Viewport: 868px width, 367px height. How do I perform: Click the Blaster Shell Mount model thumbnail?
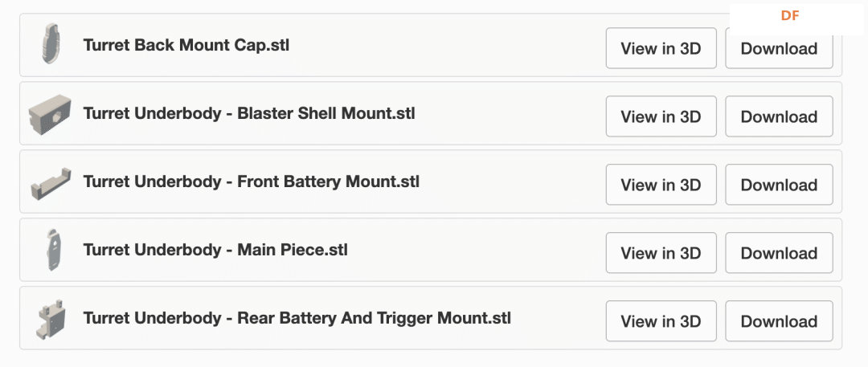[x=50, y=114]
